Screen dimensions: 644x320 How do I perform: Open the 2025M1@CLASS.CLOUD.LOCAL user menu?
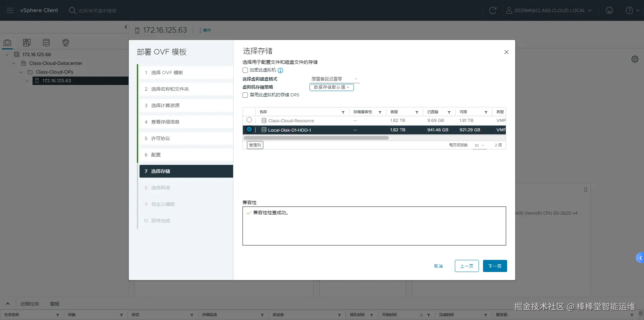point(549,10)
